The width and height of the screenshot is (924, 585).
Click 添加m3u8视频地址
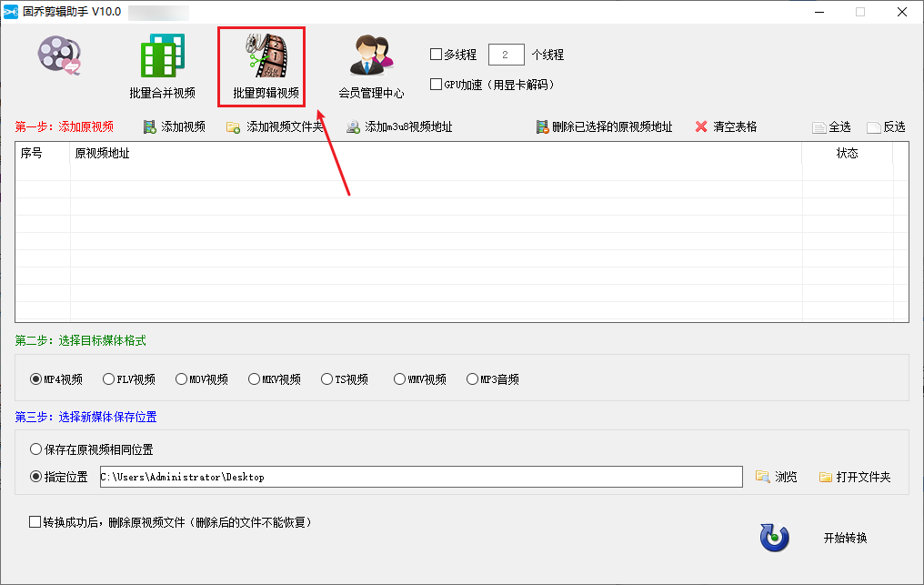[399, 127]
